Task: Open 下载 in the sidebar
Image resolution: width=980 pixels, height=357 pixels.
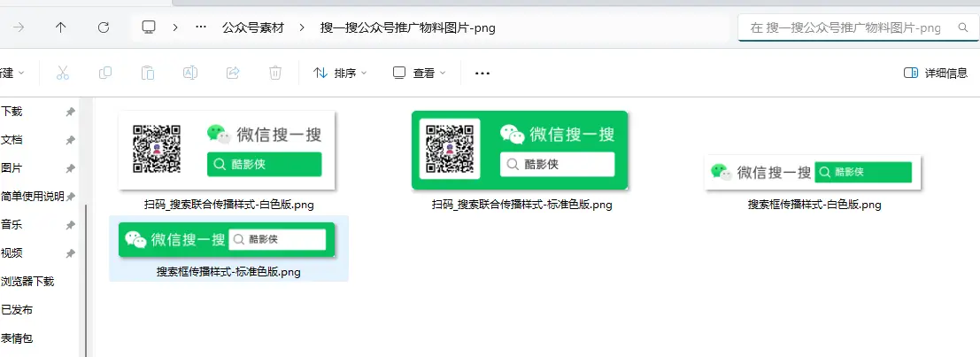Action: [x=12, y=112]
